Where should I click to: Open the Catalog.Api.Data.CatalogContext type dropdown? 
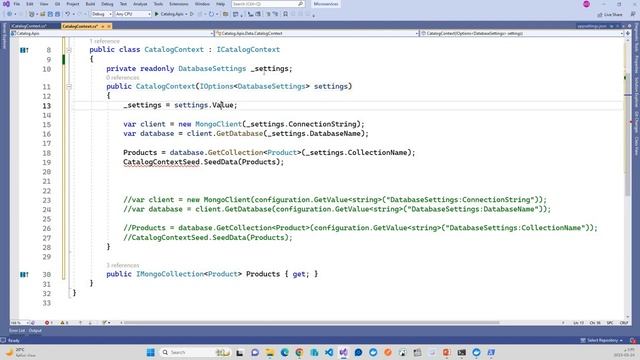coord(317,33)
